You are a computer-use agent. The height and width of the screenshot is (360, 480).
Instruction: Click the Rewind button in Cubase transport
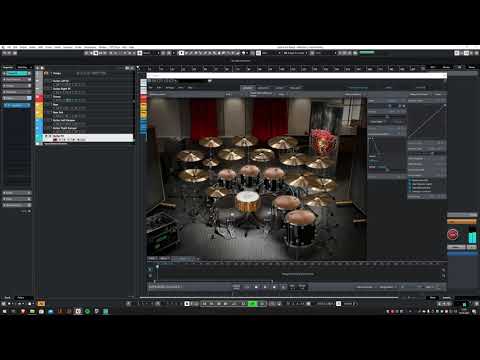point(212,304)
